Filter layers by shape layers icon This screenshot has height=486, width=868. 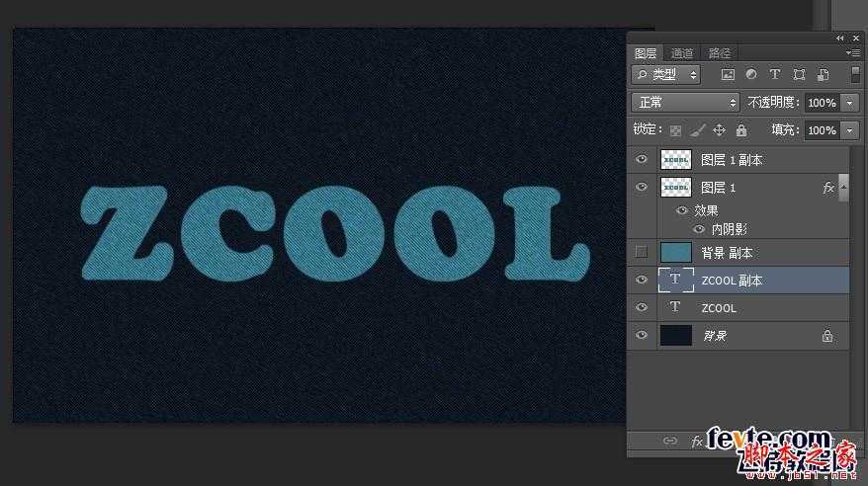point(799,75)
